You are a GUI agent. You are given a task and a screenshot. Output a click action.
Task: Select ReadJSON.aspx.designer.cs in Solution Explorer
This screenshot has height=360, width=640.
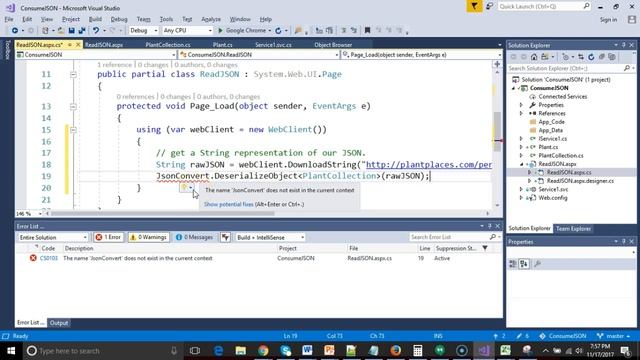point(580,181)
